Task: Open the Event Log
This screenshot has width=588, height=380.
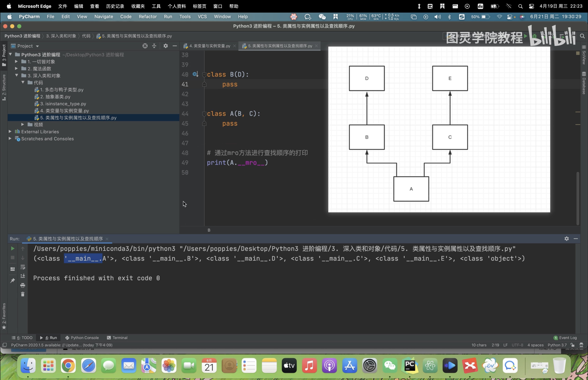Action: 565,337
